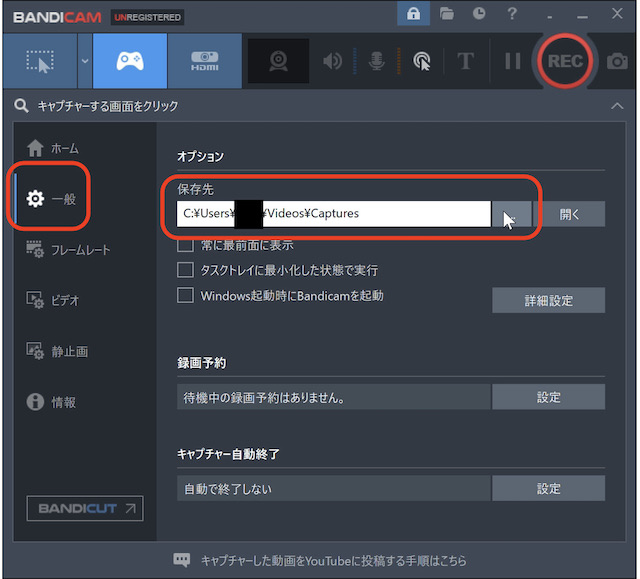This screenshot has width=640, height=579.
Task: Toggle the webcam overlay
Action: click(x=278, y=61)
